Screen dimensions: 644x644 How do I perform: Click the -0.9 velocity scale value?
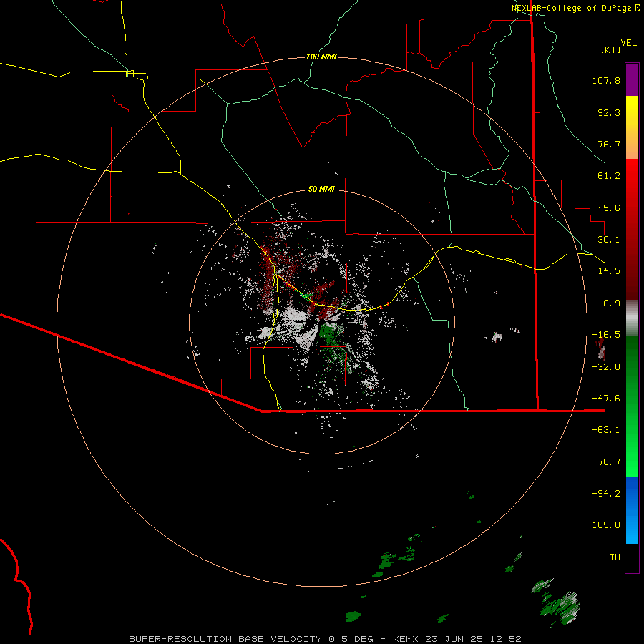[609, 303]
